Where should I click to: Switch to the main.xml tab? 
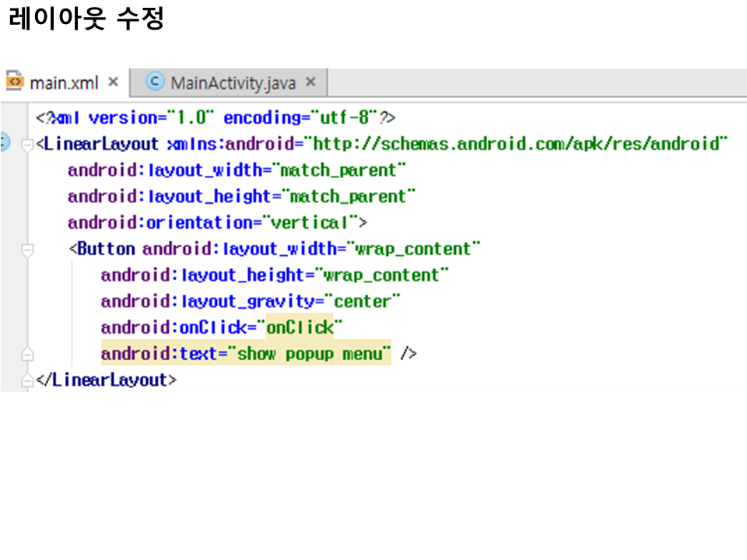coord(64,82)
